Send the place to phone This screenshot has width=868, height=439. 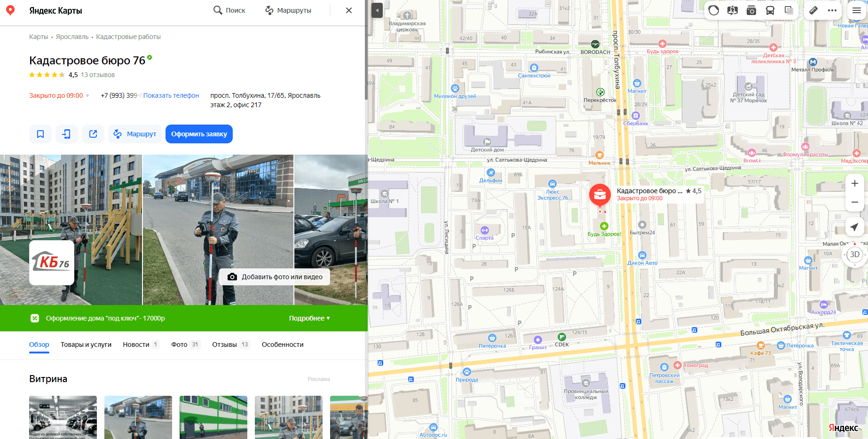[67, 134]
